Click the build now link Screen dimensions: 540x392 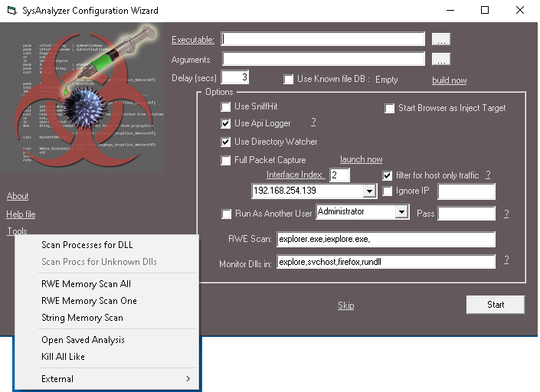[x=450, y=80]
